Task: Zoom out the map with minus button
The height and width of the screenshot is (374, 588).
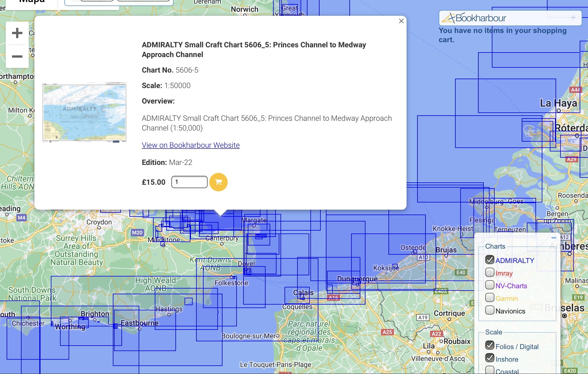Action: tap(17, 57)
